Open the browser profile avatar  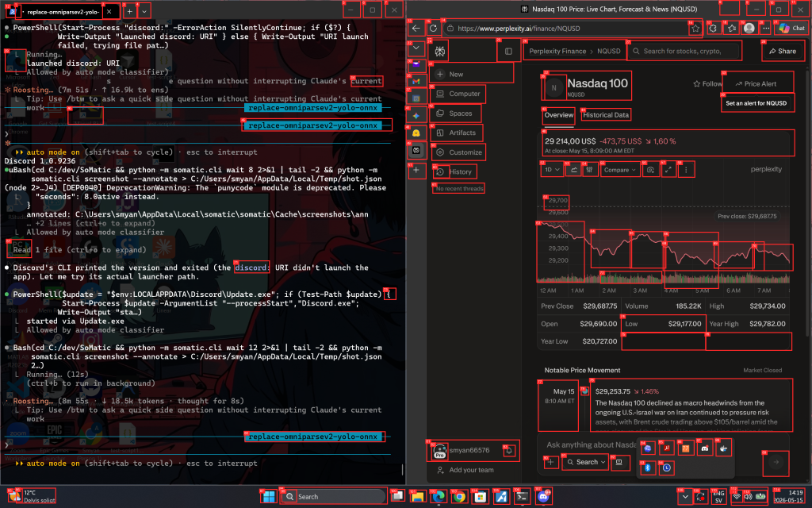click(x=749, y=29)
